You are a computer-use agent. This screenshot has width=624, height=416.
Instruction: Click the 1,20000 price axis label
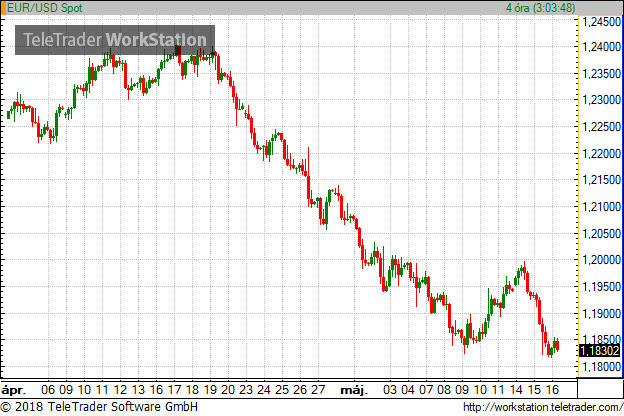point(601,260)
